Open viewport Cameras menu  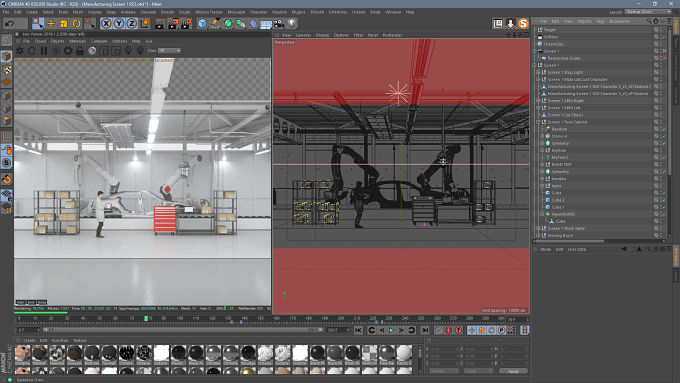click(x=304, y=35)
